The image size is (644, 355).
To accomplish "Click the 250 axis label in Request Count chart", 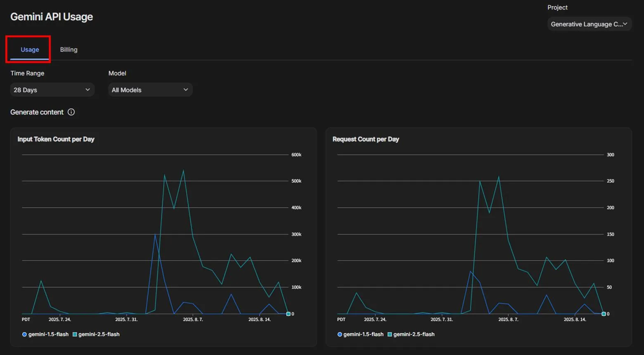I will 611,181.
